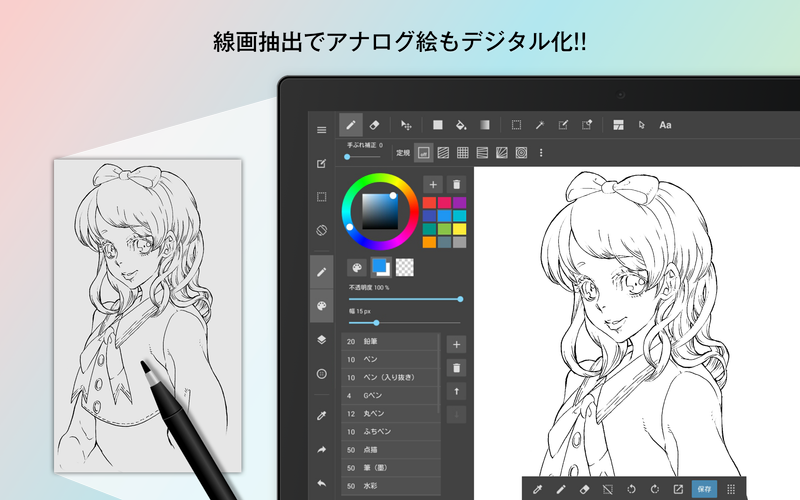Screen dimensions: 800x500
Task: Select the fill rectangle tool
Action: click(438, 125)
